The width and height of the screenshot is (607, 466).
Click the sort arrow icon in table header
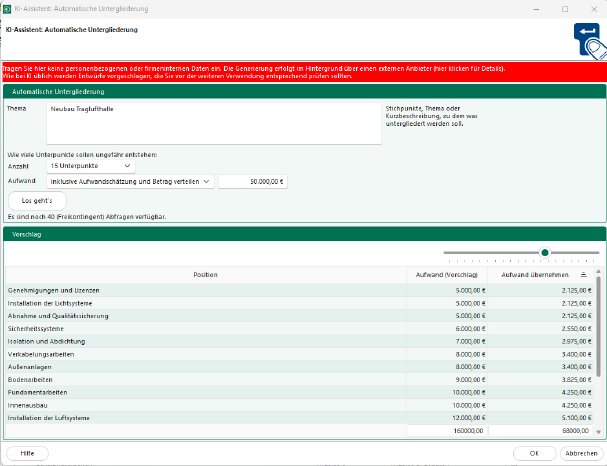tap(584, 273)
